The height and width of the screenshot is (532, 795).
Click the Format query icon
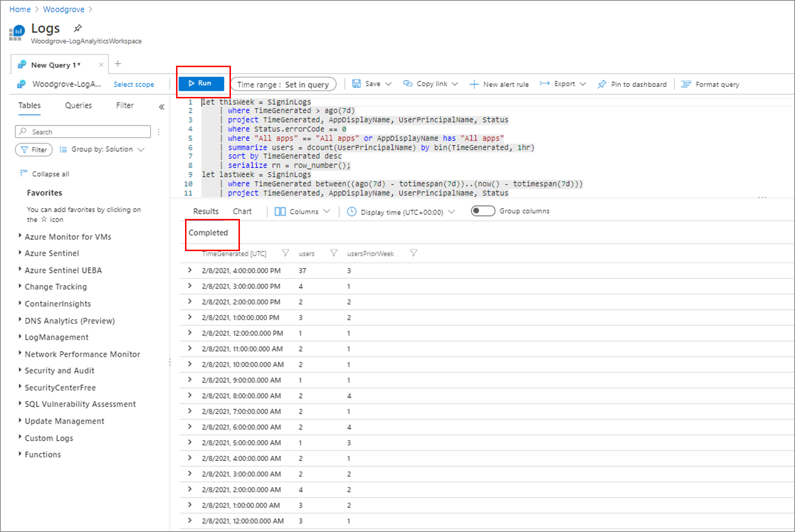click(x=686, y=84)
